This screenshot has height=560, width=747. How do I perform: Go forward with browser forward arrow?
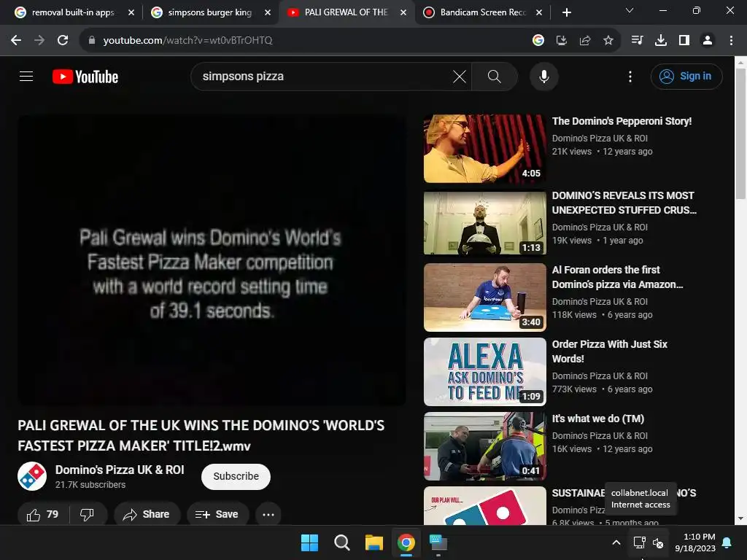(39, 41)
